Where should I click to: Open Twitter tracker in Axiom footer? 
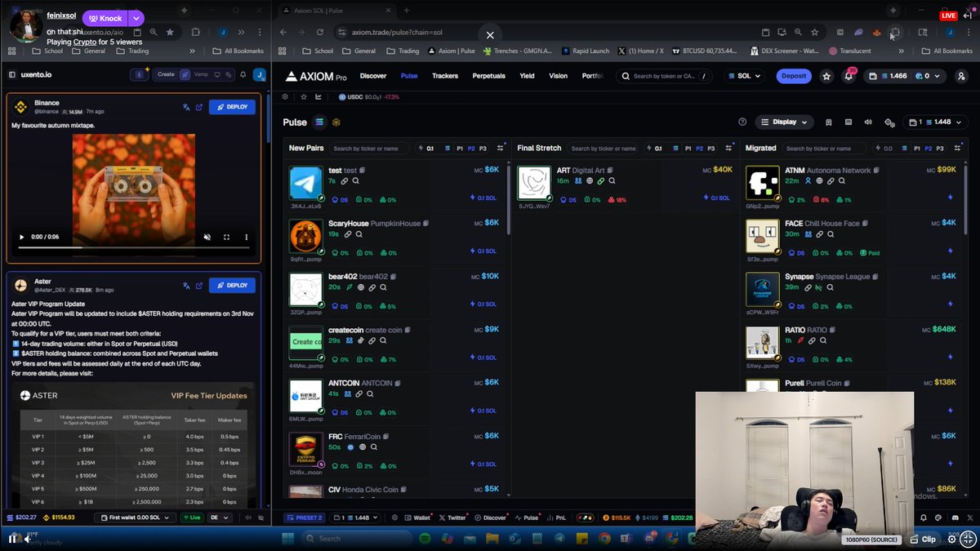[x=452, y=518]
